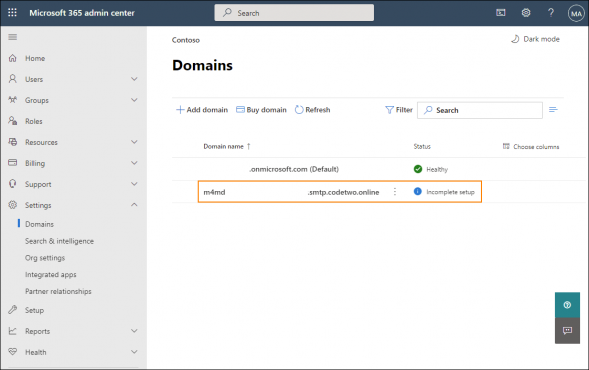Open the list view options icon

click(x=553, y=110)
